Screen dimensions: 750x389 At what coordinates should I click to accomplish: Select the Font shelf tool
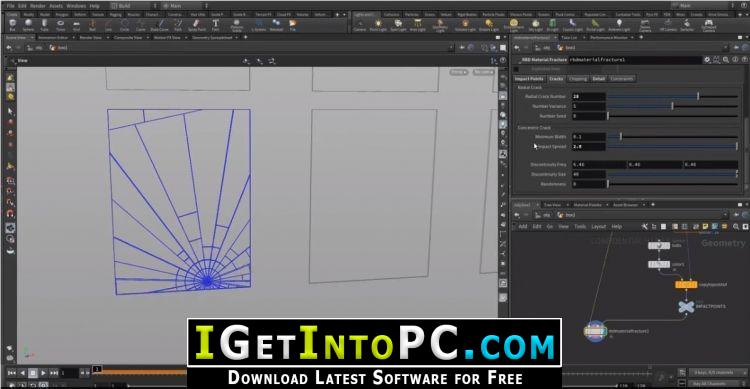[216, 25]
